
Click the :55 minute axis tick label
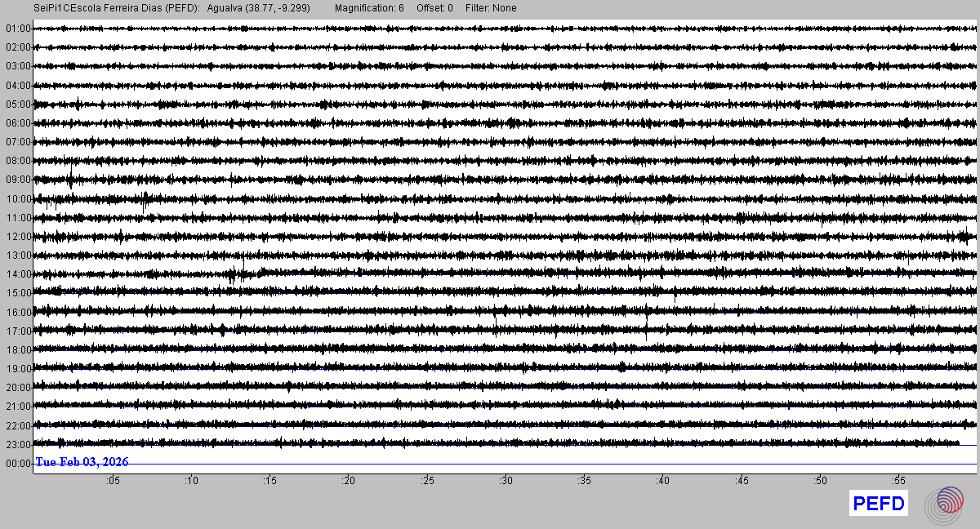click(x=899, y=482)
